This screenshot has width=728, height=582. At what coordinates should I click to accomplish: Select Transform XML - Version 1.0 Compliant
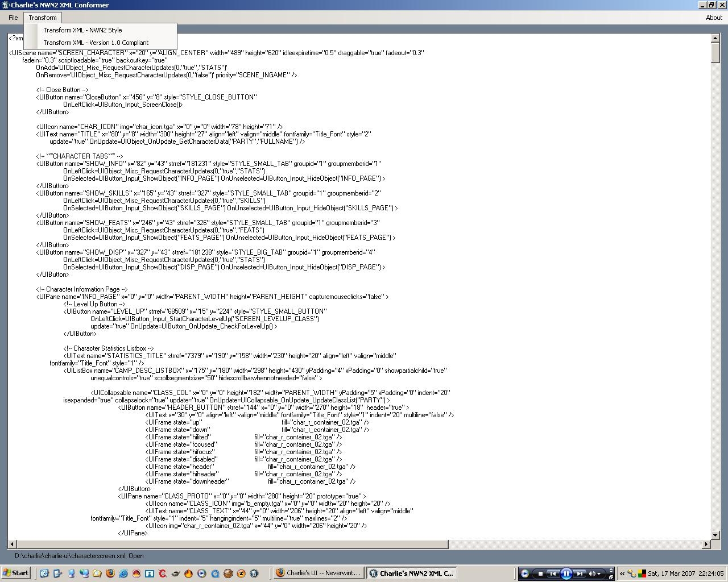(x=96, y=43)
